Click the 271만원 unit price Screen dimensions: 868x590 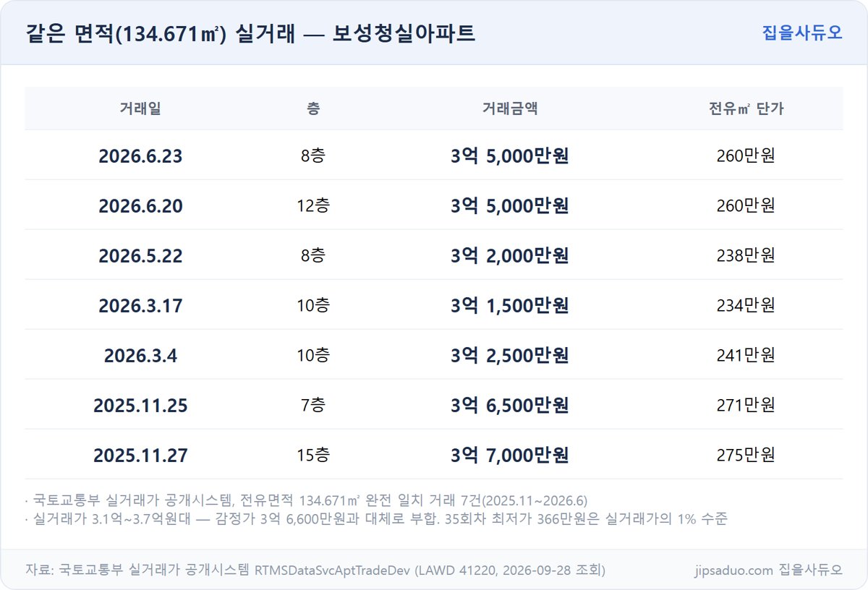(746, 406)
